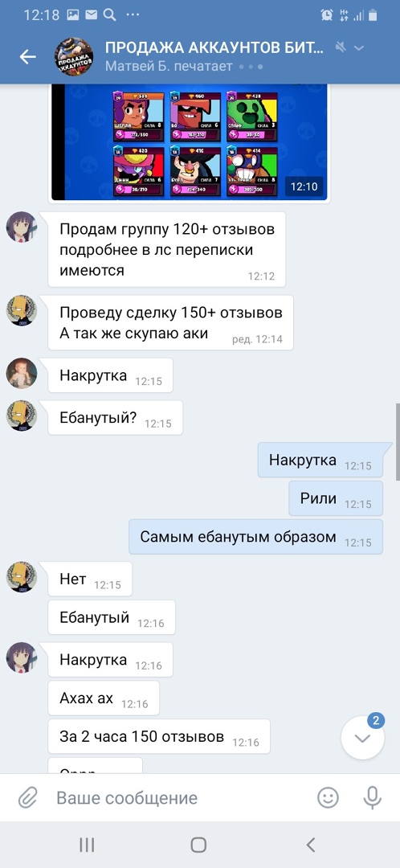Tap the chat title 'ПРОДАЖА АККАУНТОВ БИТ...'
Viewport: 400px width, 868px height.
(214, 47)
